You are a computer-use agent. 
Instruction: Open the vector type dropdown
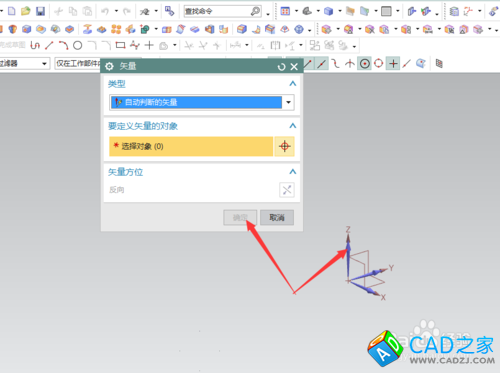coord(288,102)
